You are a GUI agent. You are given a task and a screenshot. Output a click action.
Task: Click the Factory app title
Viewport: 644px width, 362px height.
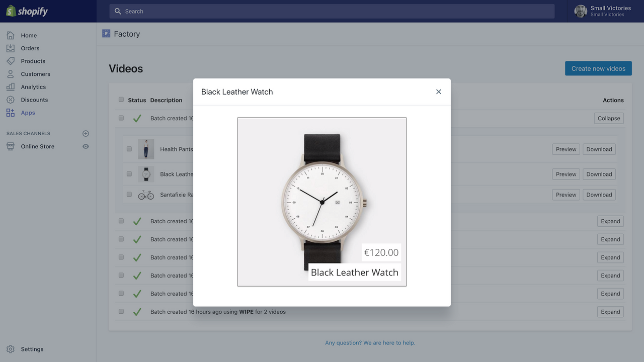pyautogui.click(x=127, y=34)
